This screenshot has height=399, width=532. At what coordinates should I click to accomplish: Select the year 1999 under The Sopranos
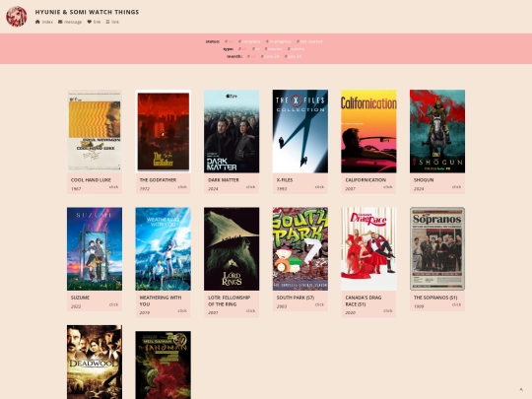[419, 306]
